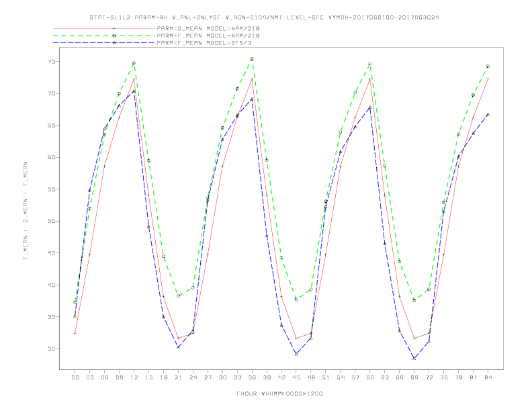Click x-axis forecast hour label 15

coord(148,377)
